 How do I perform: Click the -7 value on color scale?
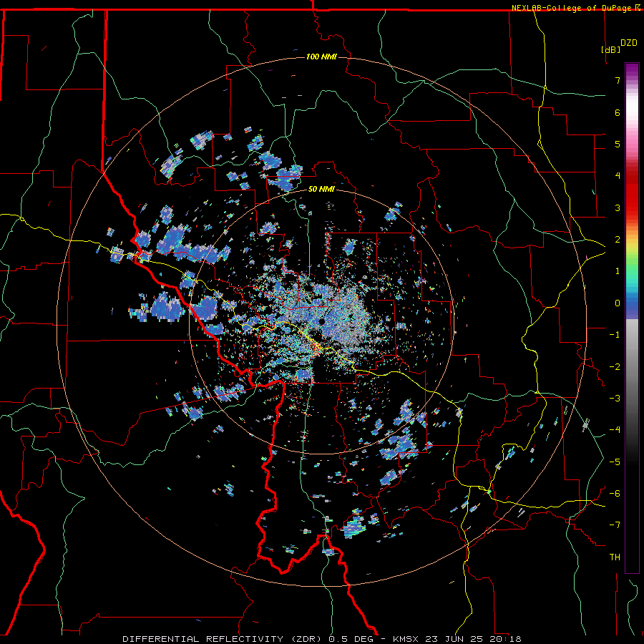click(615, 525)
